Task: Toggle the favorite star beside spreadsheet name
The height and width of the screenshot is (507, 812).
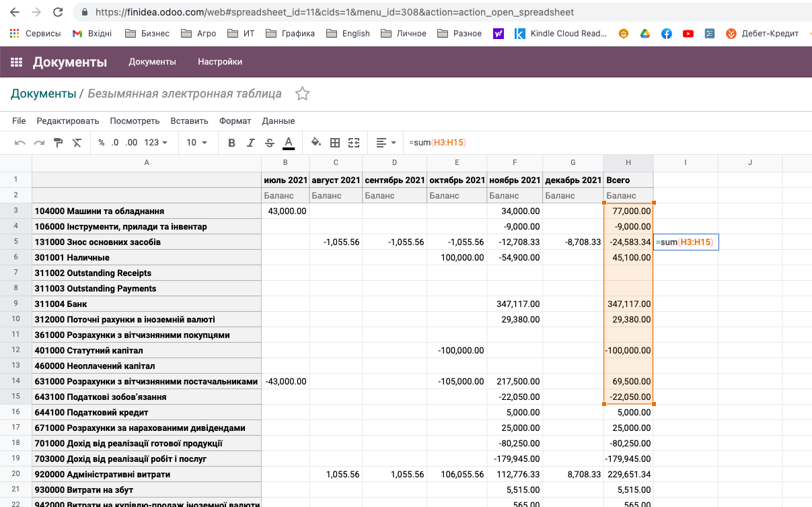Action: [303, 94]
